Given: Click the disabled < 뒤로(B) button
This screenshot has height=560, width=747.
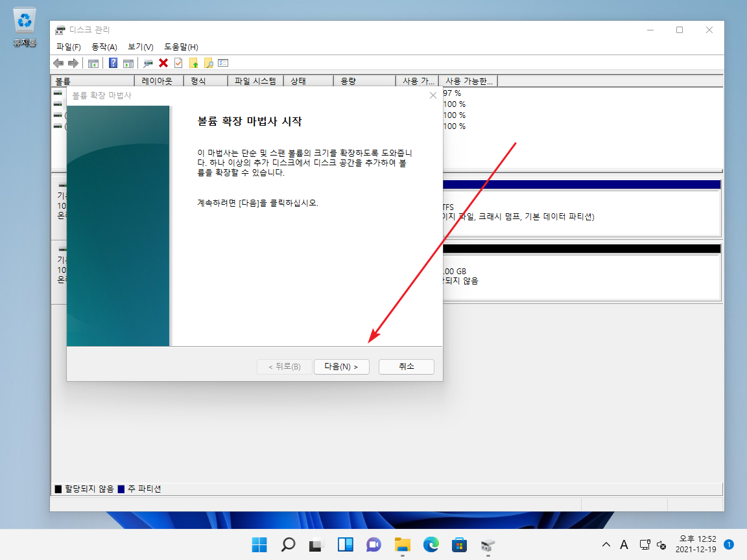Looking at the screenshot, I should pos(285,367).
